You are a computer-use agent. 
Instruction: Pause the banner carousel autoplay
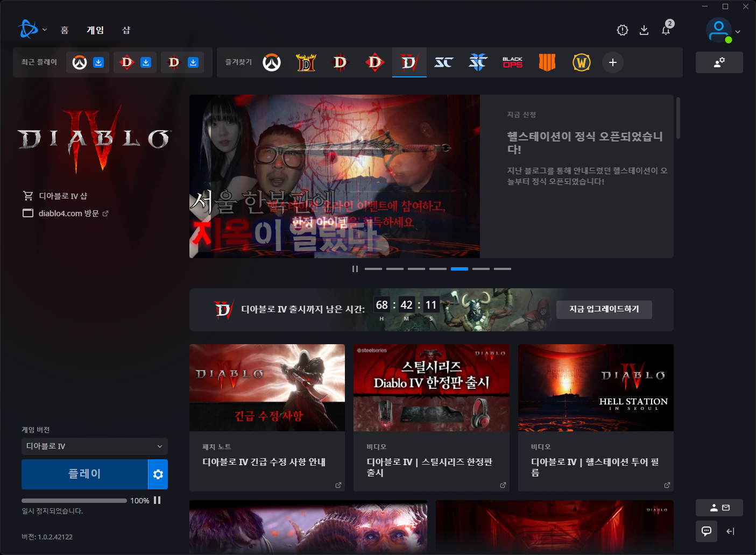point(355,269)
